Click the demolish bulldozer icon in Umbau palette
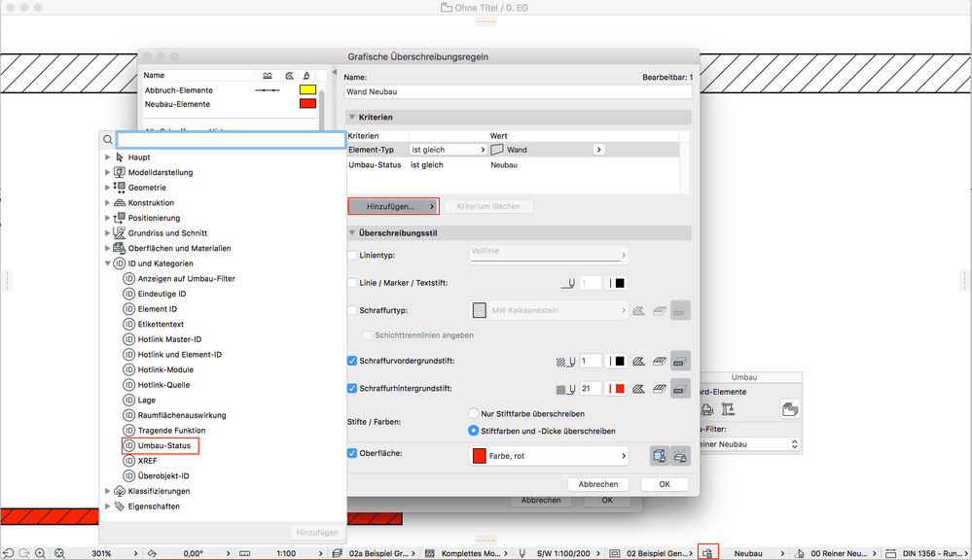The width and height of the screenshot is (972, 560). click(707, 409)
